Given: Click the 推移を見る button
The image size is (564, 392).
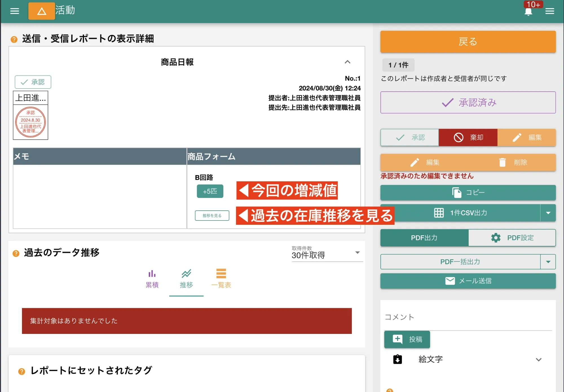Looking at the screenshot, I should 212,215.
